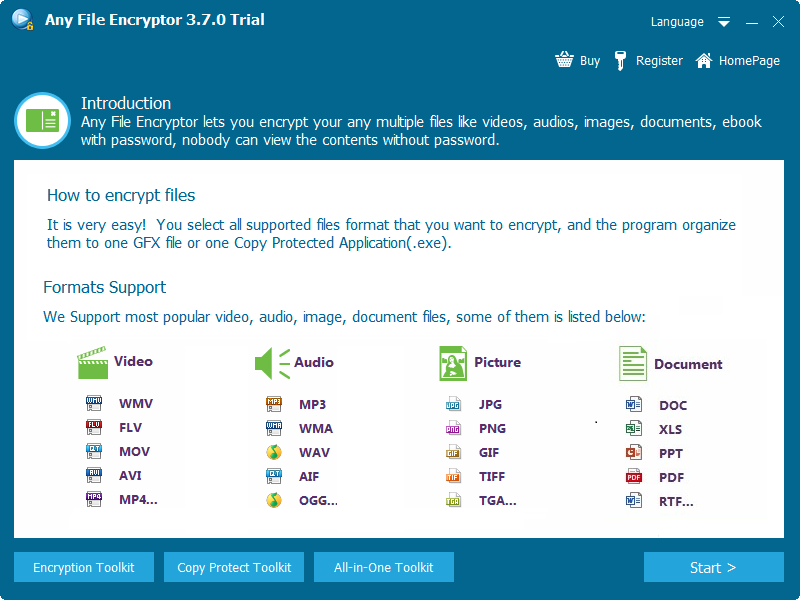Viewport: 800px width, 600px height.
Task: Click the 'TIFF' format text
Action: click(x=492, y=477)
